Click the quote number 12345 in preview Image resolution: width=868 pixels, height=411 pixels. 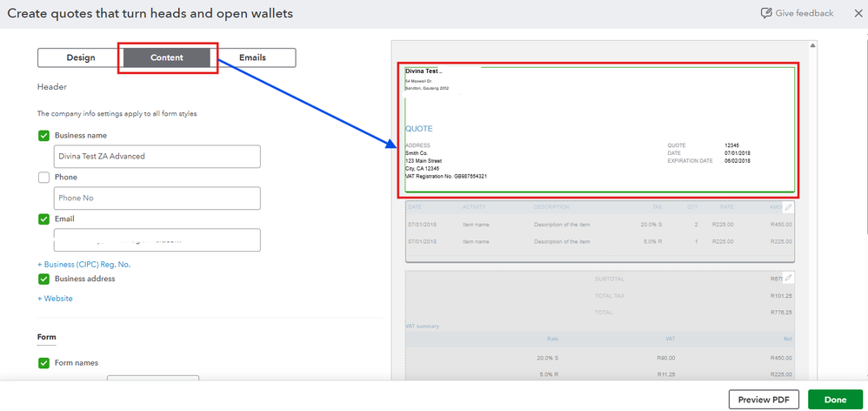[x=731, y=145]
